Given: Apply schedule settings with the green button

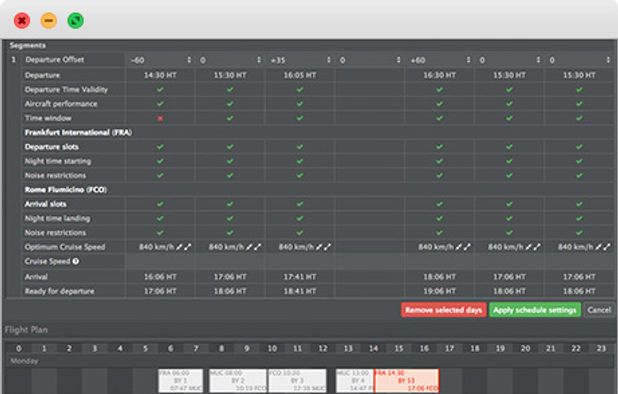Looking at the screenshot, I should pos(535,310).
